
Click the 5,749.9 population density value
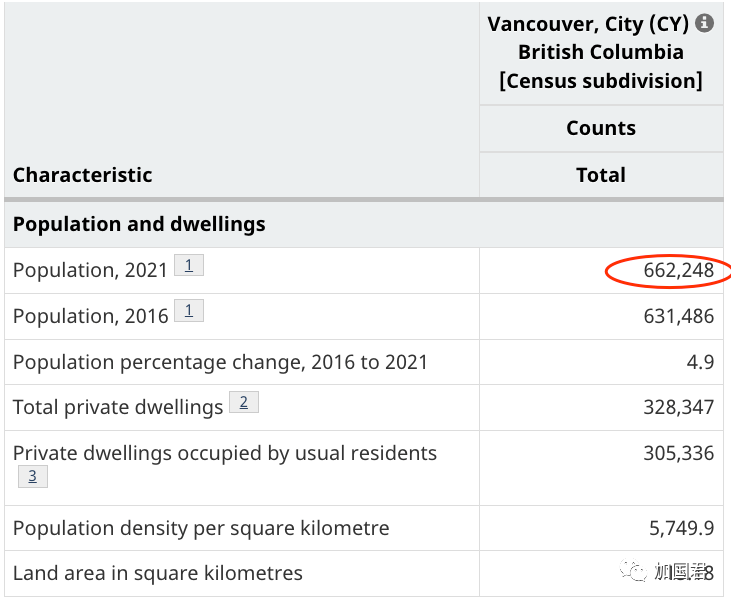pos(682,528)
